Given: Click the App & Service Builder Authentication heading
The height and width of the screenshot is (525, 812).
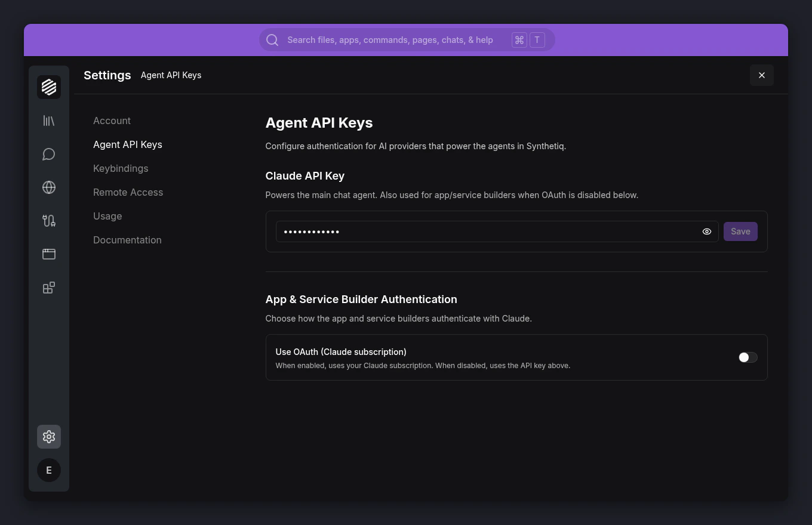Looking at the screenshot, I should click(x=361, y=299).
